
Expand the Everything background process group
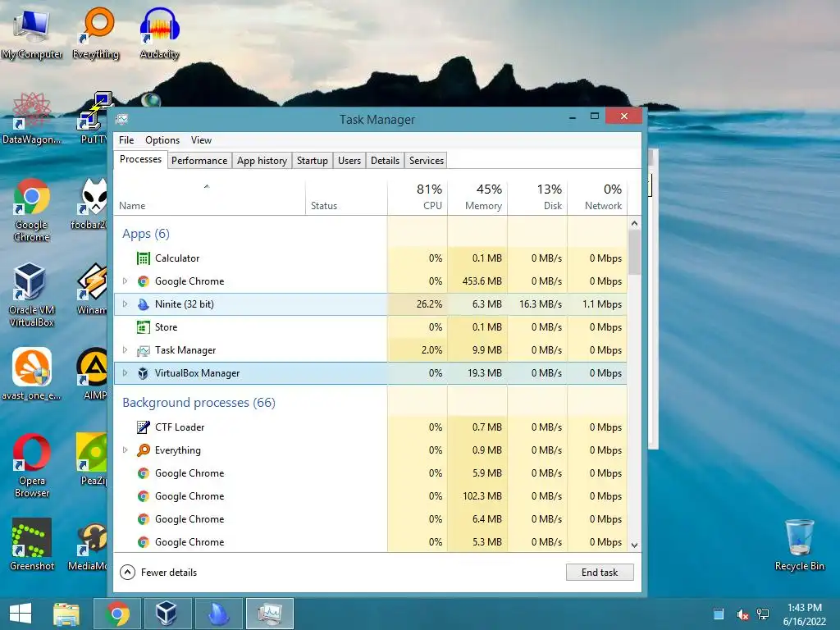click(125, 450)
